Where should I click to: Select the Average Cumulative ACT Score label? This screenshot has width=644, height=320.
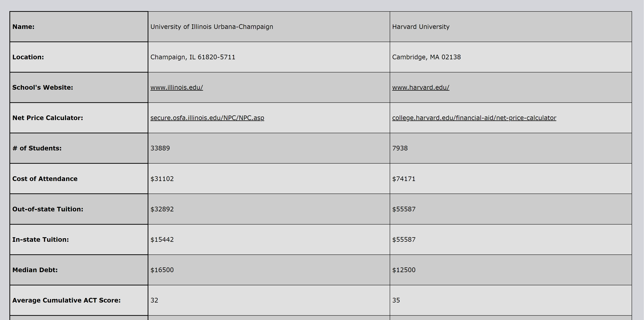[66, 300]
